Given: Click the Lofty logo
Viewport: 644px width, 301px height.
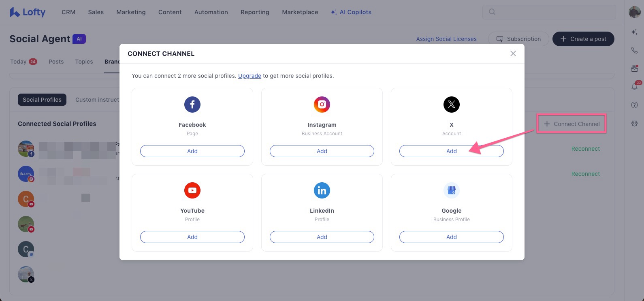Looking at the screenshot, I should pyautogui.click(x=28, y=12).
